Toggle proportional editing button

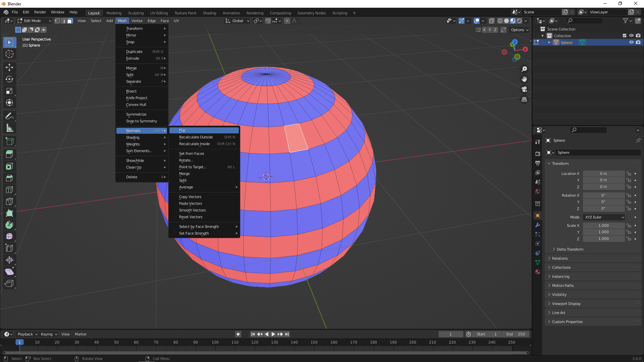[x=287, y=21]
